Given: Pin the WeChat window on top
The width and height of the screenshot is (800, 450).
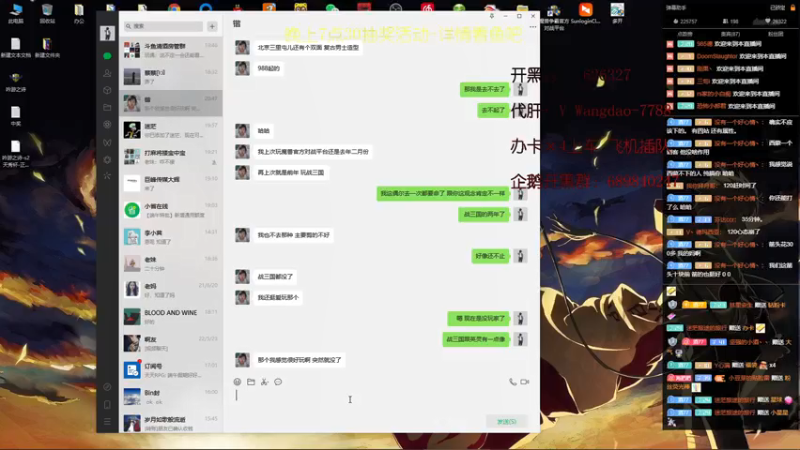Looking at the screenshot, I should pos(492,16).
